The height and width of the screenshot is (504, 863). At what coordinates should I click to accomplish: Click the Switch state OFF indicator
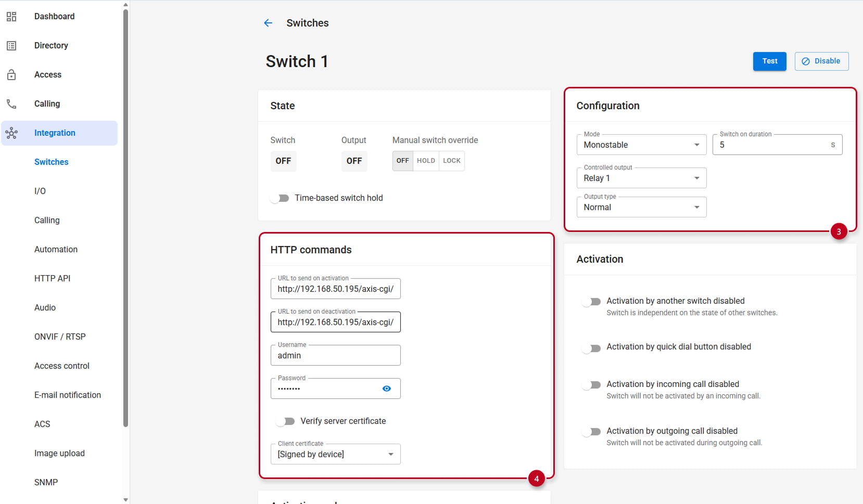click(283, 161)
